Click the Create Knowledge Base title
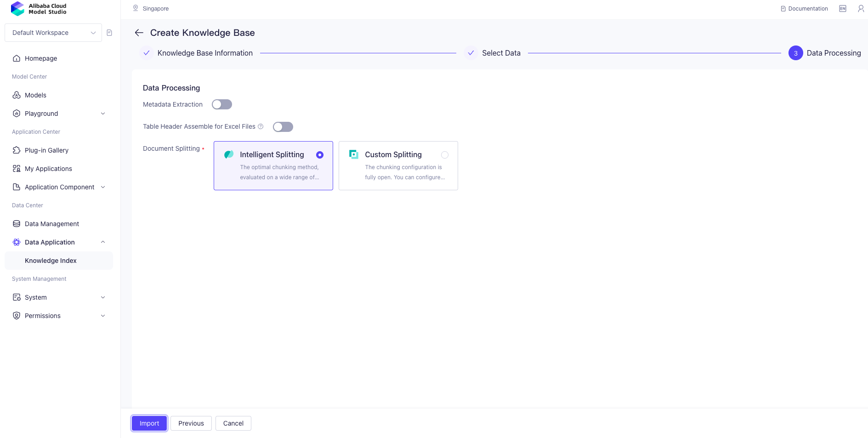The image size is (868, 438). (x=202, y=33)
